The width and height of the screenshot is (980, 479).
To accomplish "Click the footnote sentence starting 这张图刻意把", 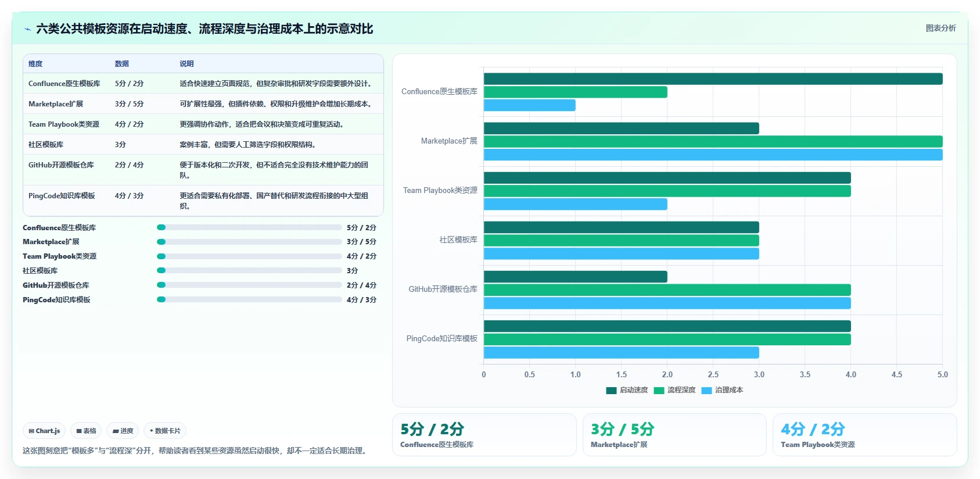I will point(196,451).
